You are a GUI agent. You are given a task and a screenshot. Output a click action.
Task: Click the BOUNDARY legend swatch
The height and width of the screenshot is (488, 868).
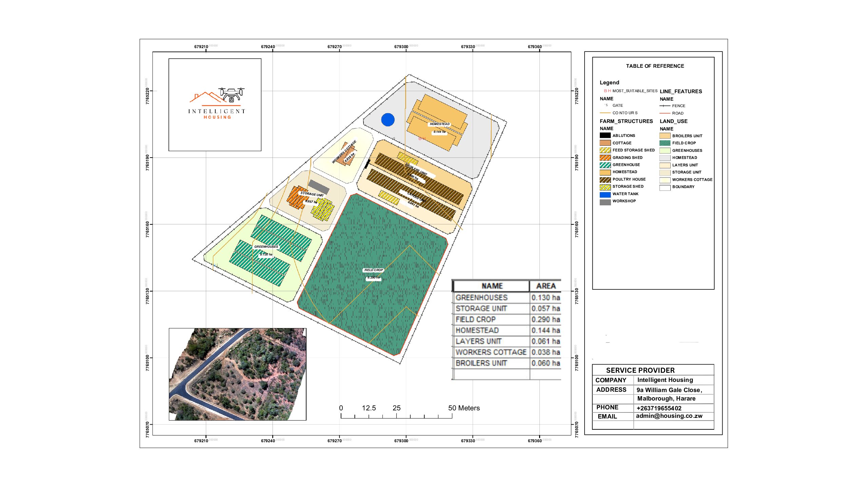[665, 187]
